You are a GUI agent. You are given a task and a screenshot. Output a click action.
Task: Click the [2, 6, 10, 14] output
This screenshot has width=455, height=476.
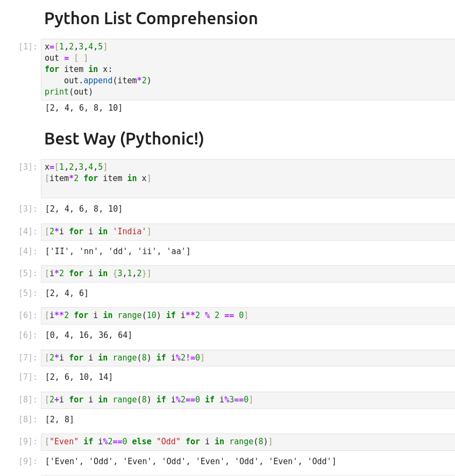coord(79,377)
